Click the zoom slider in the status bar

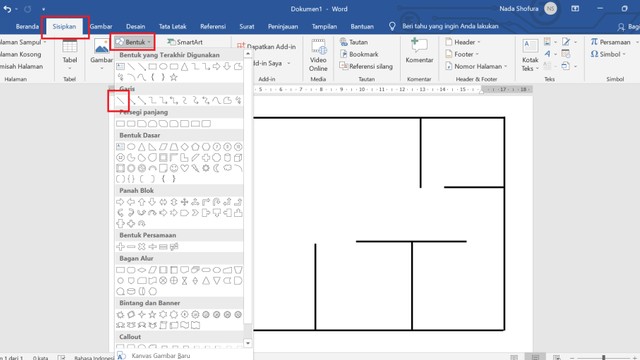coord(603,358)
